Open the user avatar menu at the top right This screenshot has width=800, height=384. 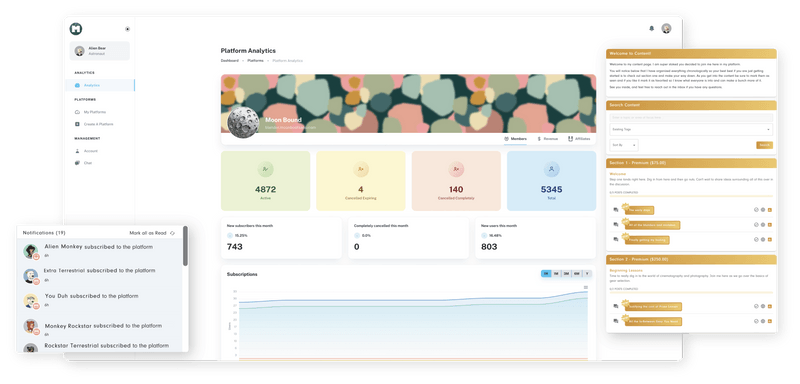[x=666, y=29]
